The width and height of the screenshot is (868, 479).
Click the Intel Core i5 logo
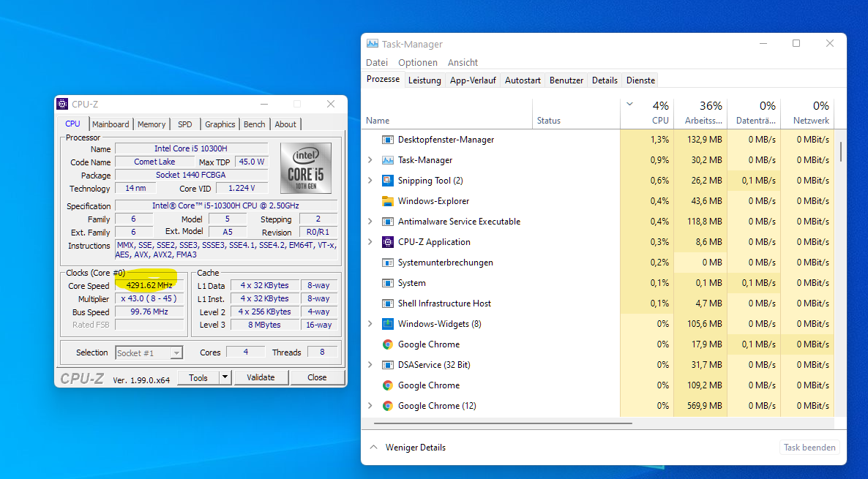[x=305, y=168]
